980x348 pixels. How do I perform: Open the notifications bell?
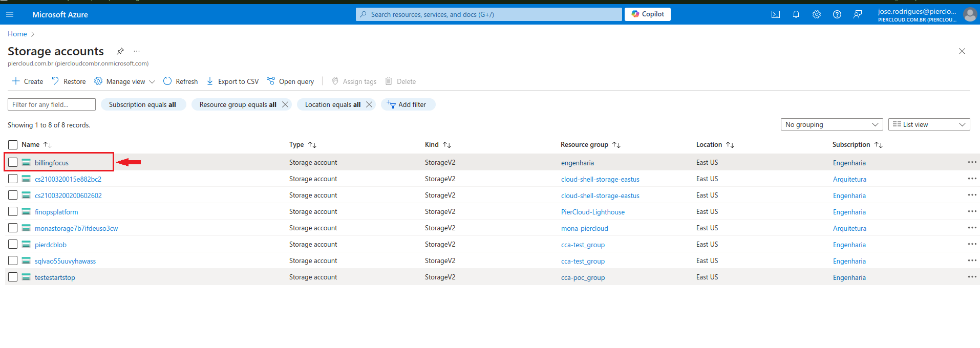[x=796, y=14]
